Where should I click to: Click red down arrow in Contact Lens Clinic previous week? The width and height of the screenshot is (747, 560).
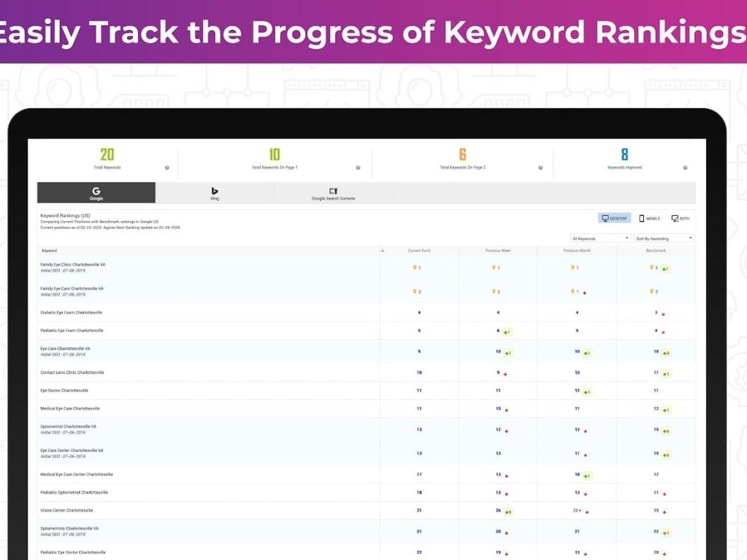505,374
